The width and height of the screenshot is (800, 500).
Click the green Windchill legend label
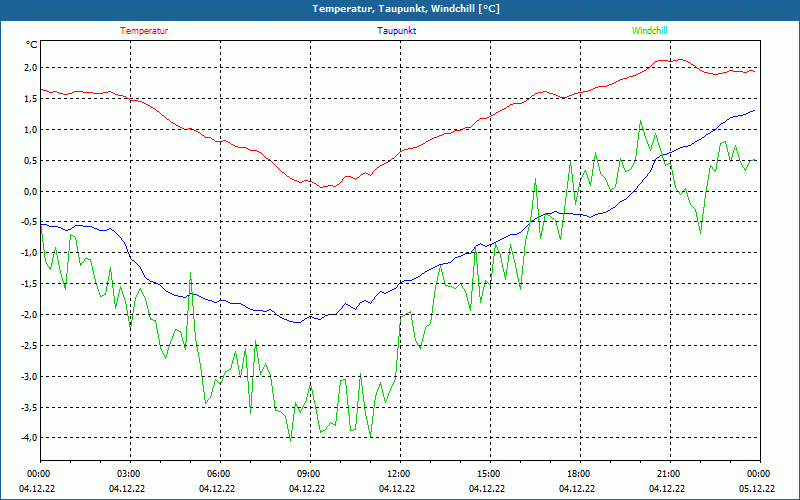(x=649, y=31)
